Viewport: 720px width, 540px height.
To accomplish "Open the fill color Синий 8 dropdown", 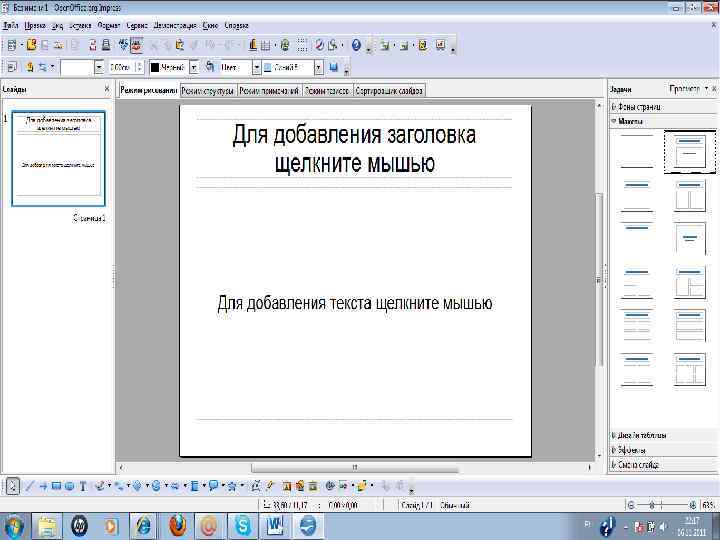I will (x=318, y=68).
